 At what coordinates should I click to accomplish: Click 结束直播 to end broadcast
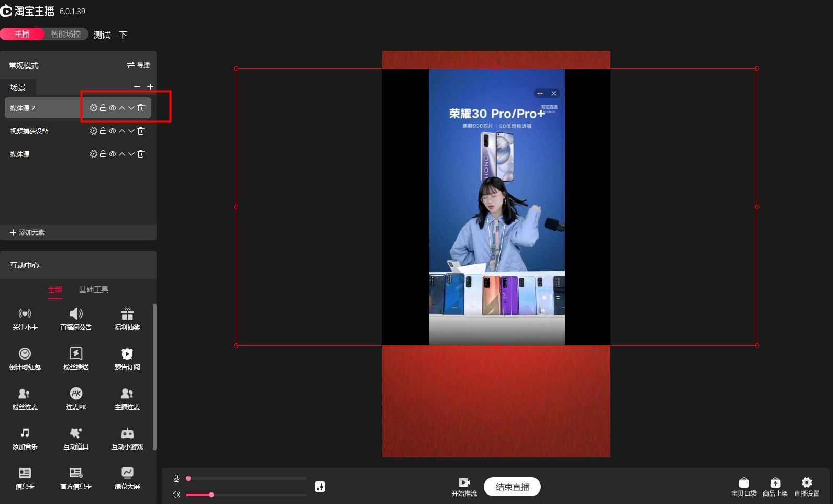pos(512,487)
